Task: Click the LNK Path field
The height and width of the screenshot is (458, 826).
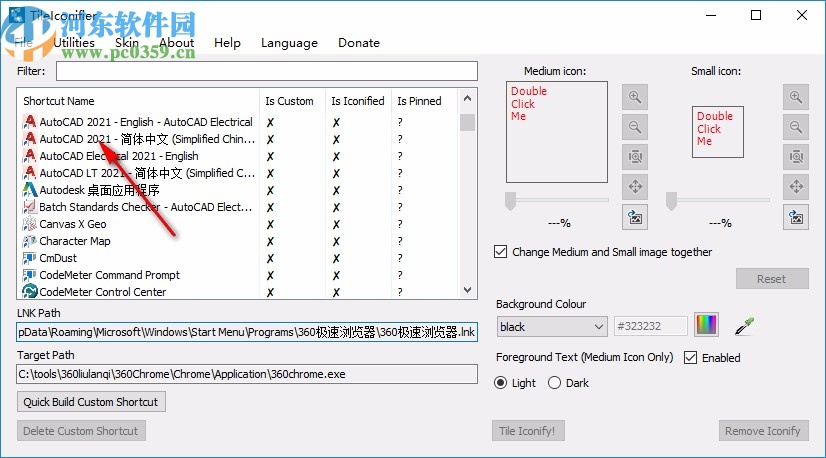Action: tap(247, 332)
